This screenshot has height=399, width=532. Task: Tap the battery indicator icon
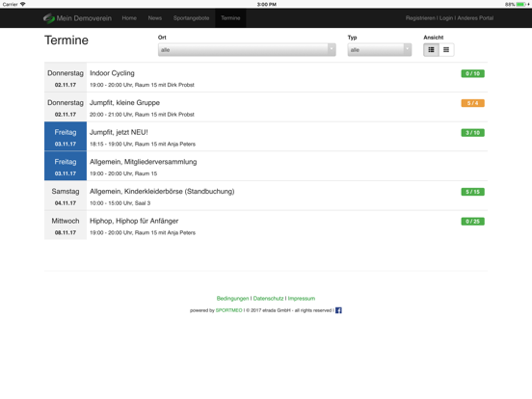[520, 5]
